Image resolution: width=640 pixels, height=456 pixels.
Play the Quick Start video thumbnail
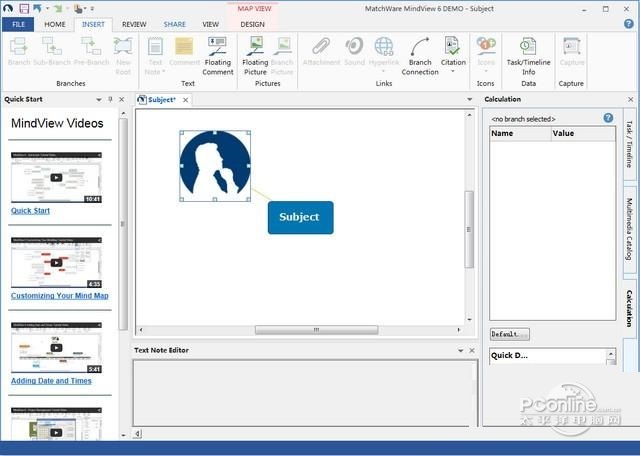[x=56, y=178]
